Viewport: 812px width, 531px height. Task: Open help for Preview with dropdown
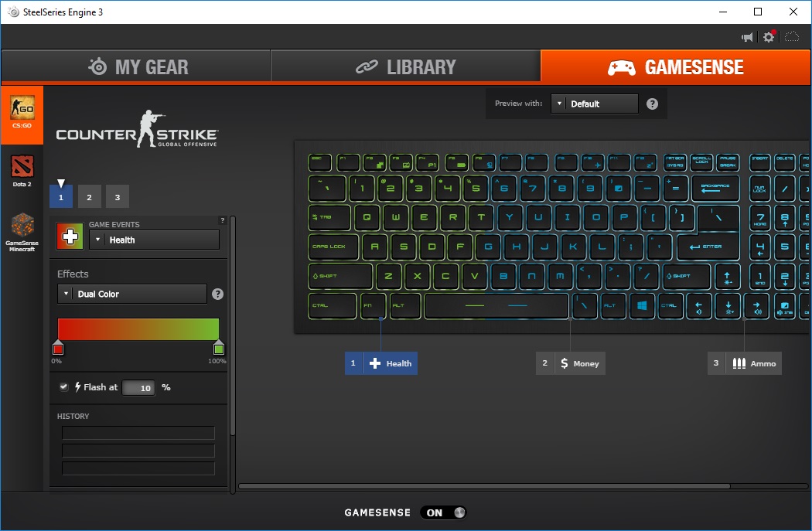(x=652, y=104)
